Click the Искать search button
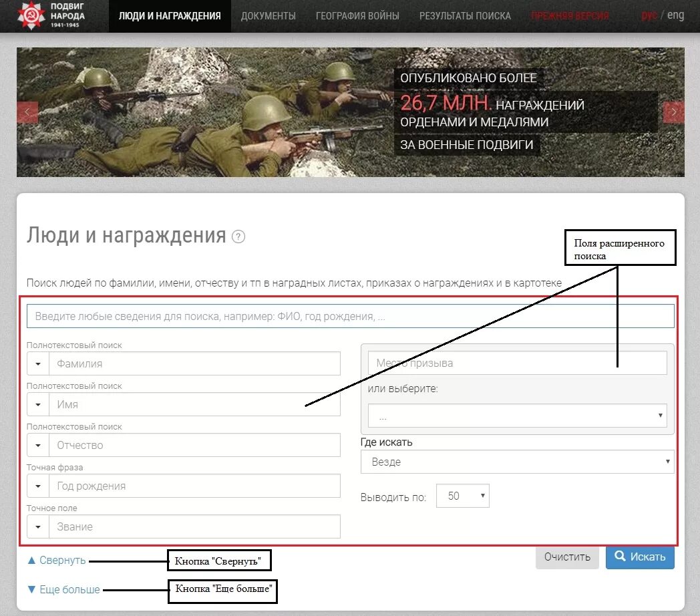Viewport: 700px width, 616px height. click(x=640, y=557)
